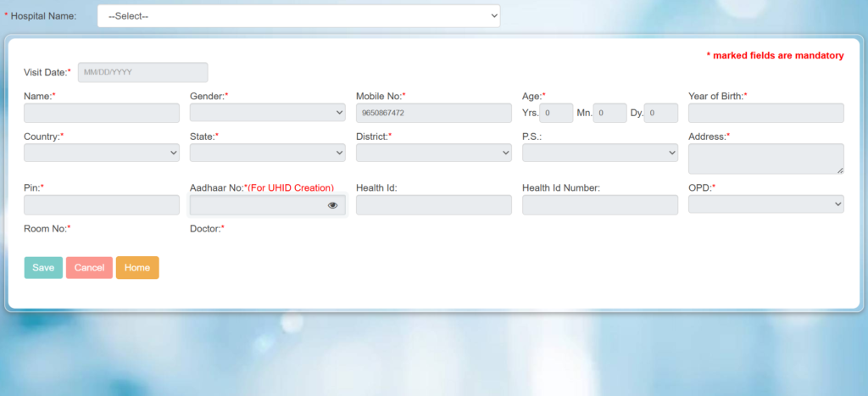The height and width of the screenshot is (396, 868).
Task: Click the Address textarea resize grip
Action: point(840,170)
